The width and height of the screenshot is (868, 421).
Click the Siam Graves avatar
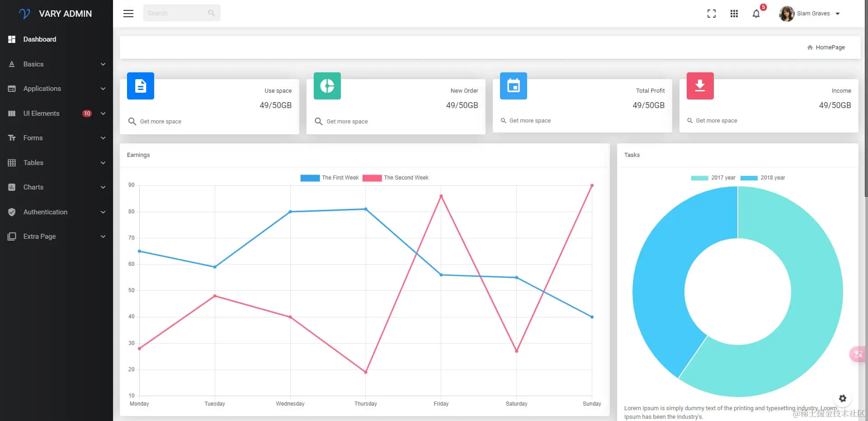(x=787, y=14)
